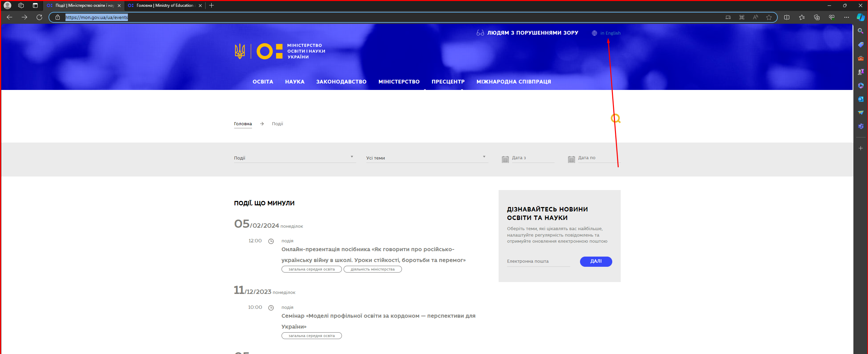Expand the 'Усі теми' dropdown
868x354 pixels.
427,158
